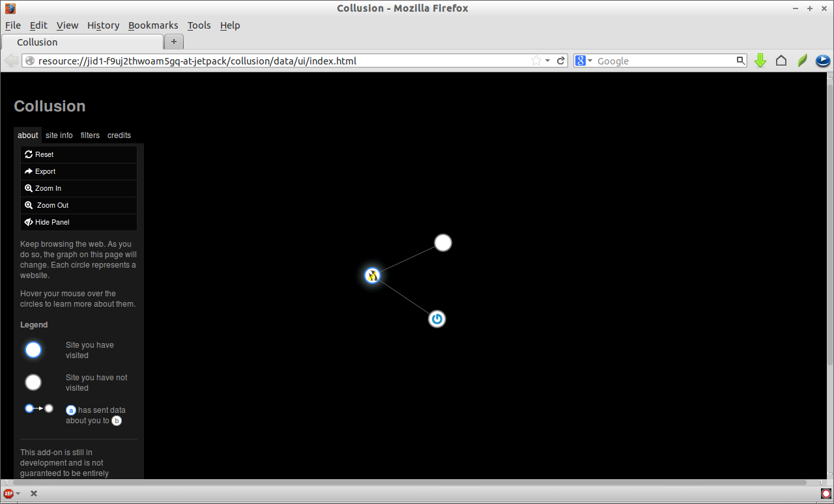The image size is (834, 504).
Task: Open the Adblock Plus dropdown arrow
Action: [18, 494]
